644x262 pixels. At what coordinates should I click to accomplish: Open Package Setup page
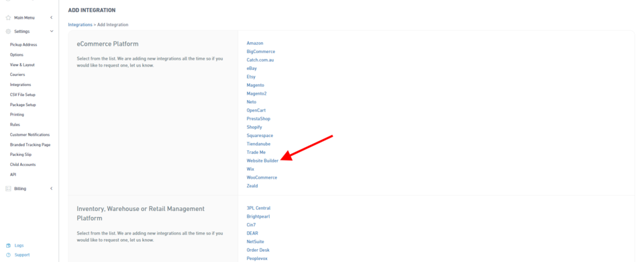[x=23, y=105]
